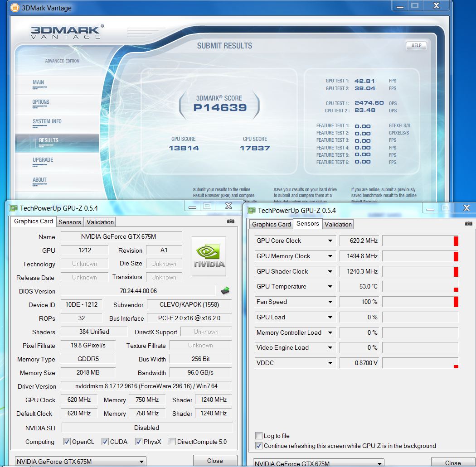Click the GPU Temperature history graph

coord(420,287)
